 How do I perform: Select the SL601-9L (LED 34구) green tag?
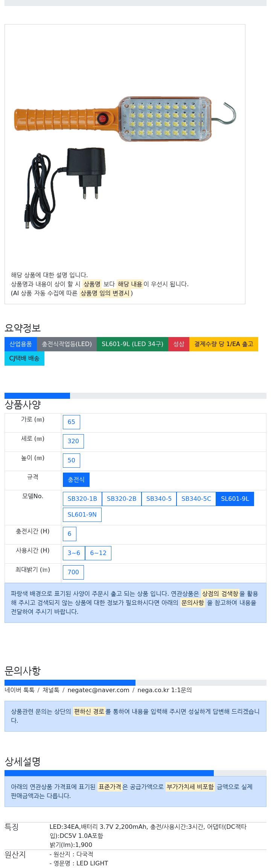coord(132,344)
